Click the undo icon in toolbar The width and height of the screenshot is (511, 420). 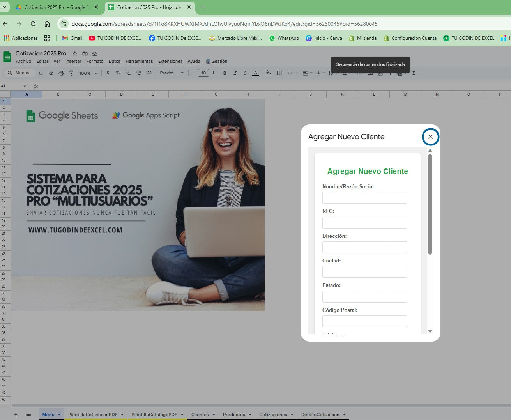41,73
